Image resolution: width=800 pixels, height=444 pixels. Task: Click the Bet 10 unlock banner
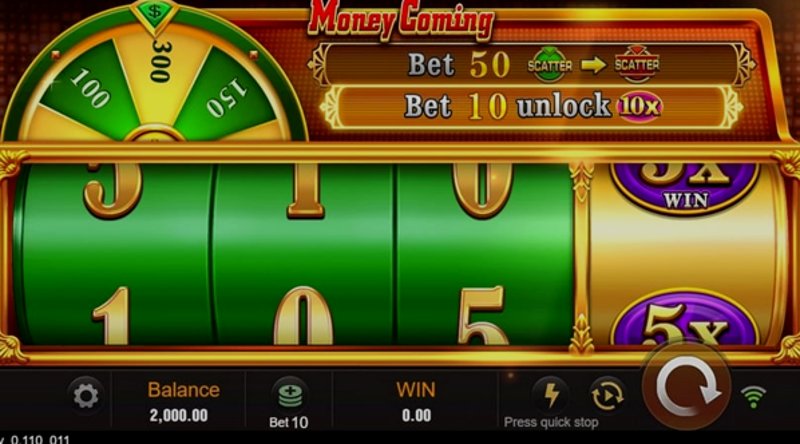click(532, 107)
